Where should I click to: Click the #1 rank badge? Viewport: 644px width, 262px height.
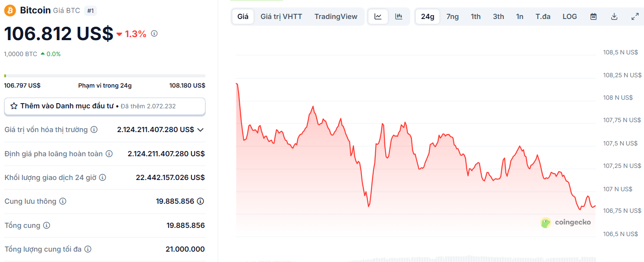click(91, 11)
